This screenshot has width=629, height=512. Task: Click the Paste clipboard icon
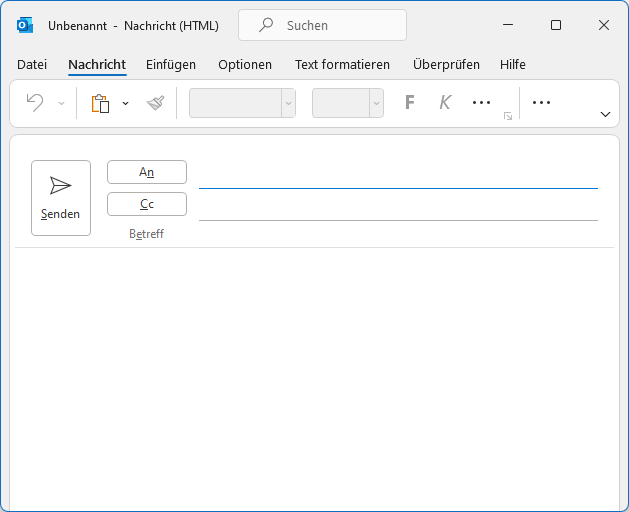[x=100, y=103]
